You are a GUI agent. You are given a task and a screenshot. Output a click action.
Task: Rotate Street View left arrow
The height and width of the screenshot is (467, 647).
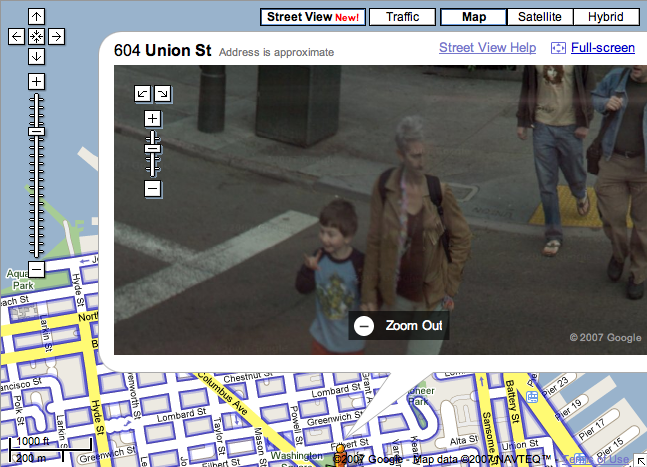click(143, 93)
